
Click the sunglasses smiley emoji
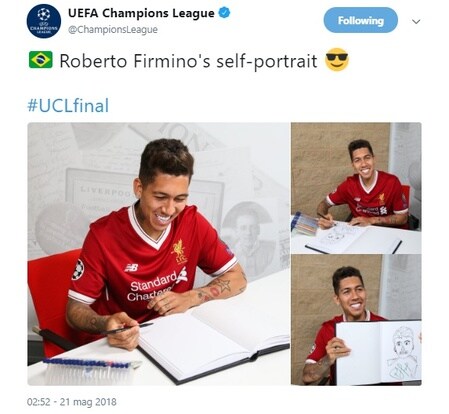337,60
